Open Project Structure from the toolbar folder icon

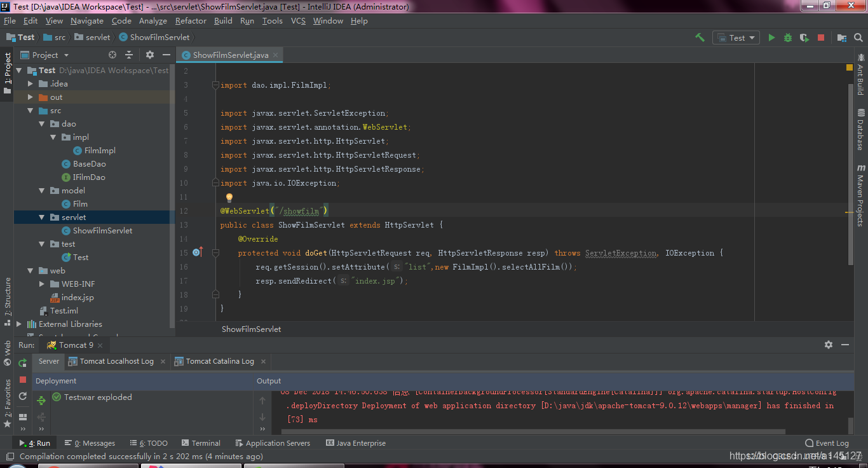point(842,38)
